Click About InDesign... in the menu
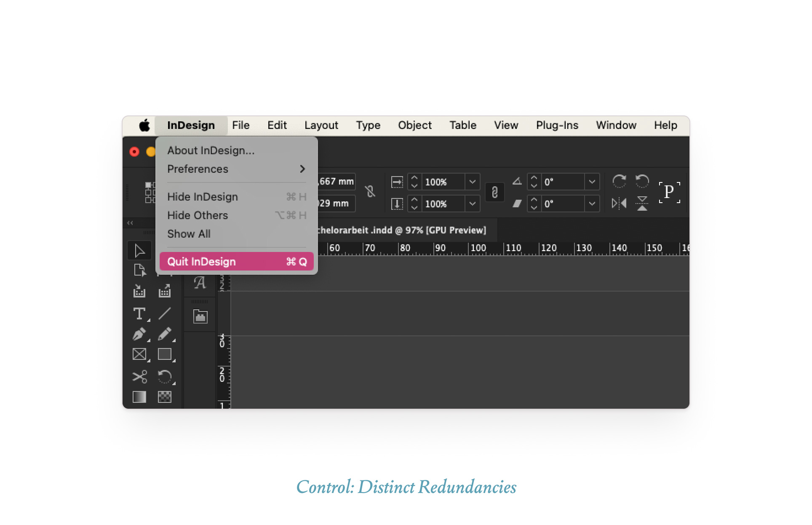 211,150
